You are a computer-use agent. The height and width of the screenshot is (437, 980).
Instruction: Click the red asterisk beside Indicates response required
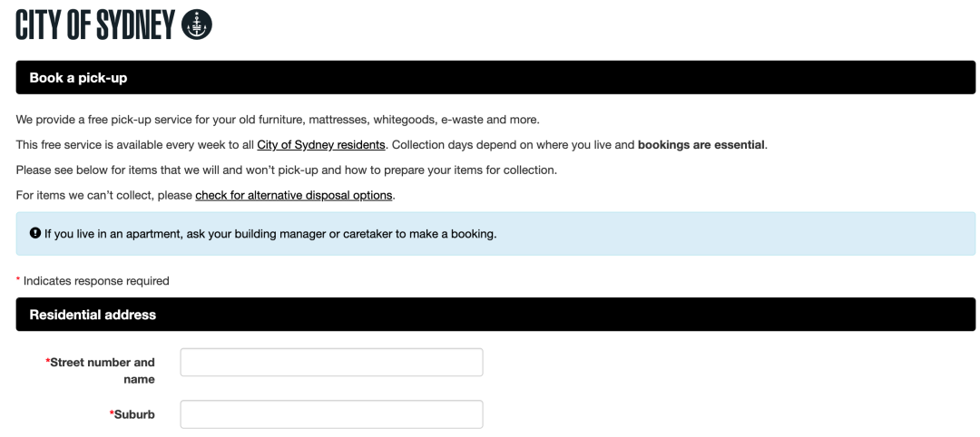(18, 279)
